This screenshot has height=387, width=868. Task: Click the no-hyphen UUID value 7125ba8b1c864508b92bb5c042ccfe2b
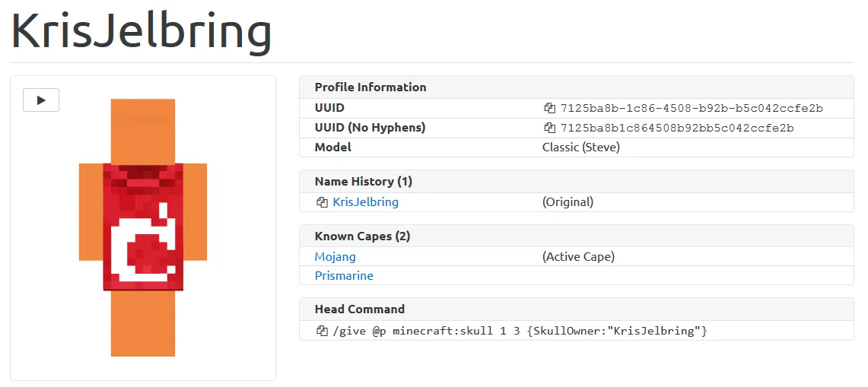coord(677,128)
